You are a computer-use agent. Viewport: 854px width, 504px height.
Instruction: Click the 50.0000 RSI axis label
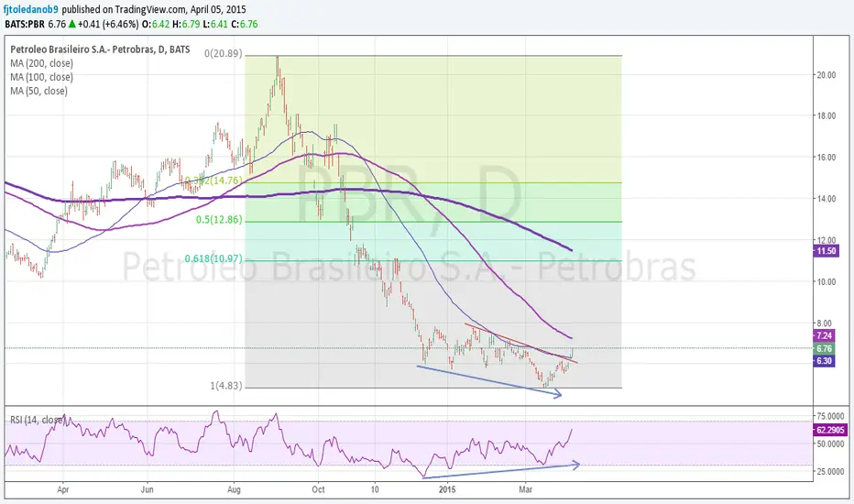(x=830, y=444)
